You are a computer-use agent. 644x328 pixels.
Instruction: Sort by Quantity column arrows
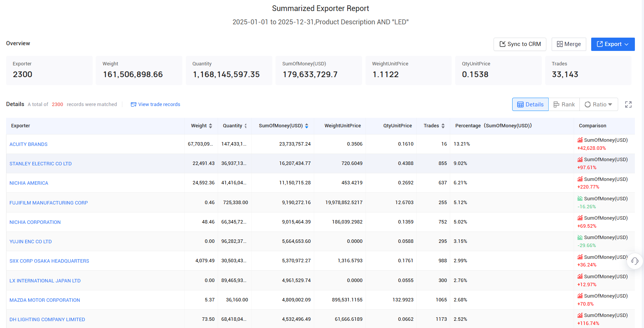click(245, 126)
